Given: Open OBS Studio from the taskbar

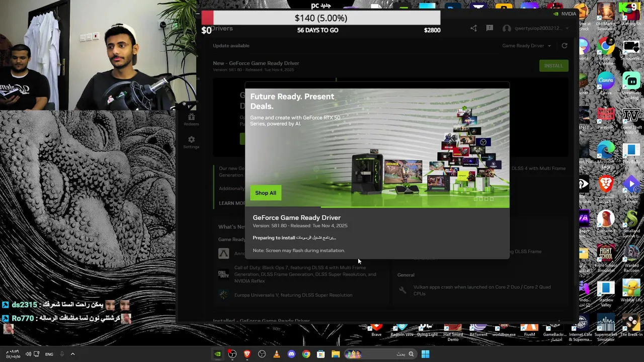Looking at the screenshot, I should tap(232, 354).
